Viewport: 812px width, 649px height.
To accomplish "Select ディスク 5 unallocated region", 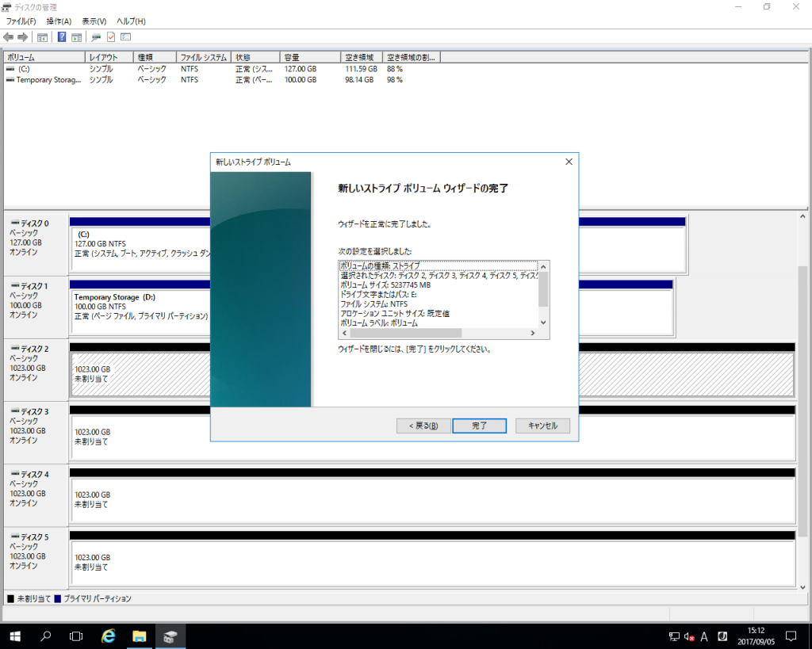I will [432, 563].
